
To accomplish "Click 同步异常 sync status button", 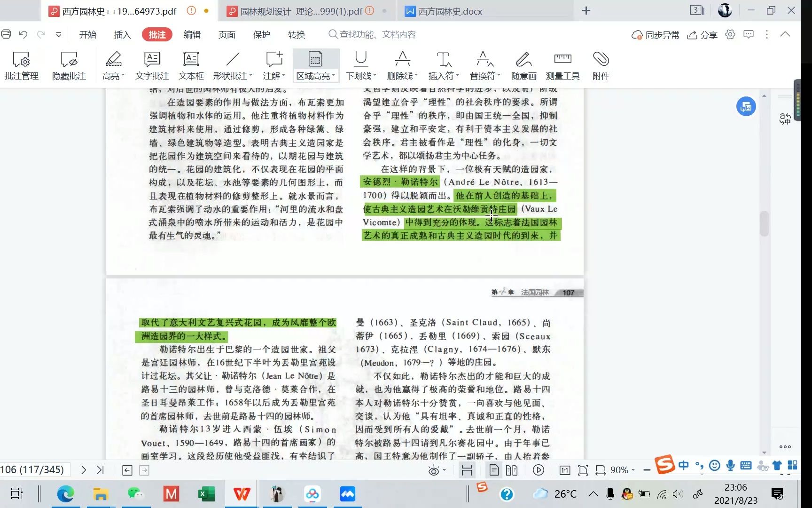I will (x=656, y=35).
